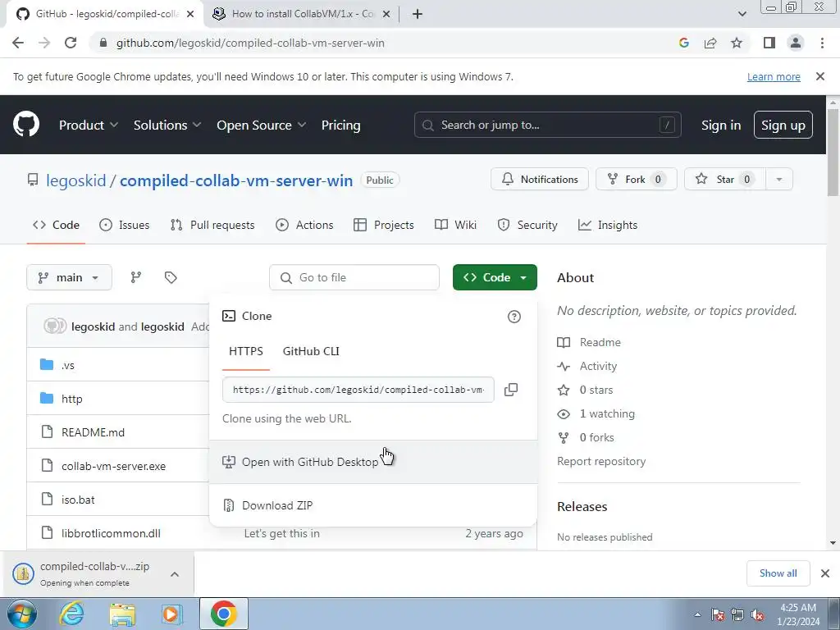Screen dimensions: 840x630
Task: Open Windows Explorer from taskbar
Action: 122,614
